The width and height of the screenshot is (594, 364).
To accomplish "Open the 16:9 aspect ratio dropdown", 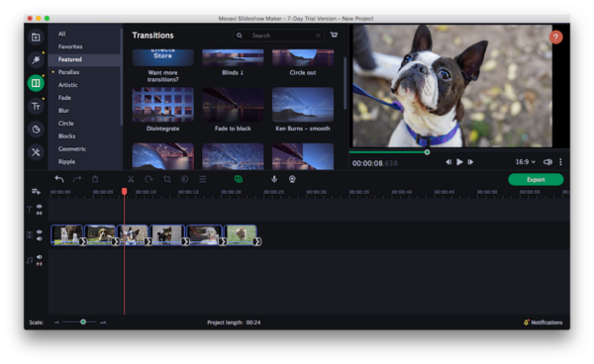I will pos(525,162).
